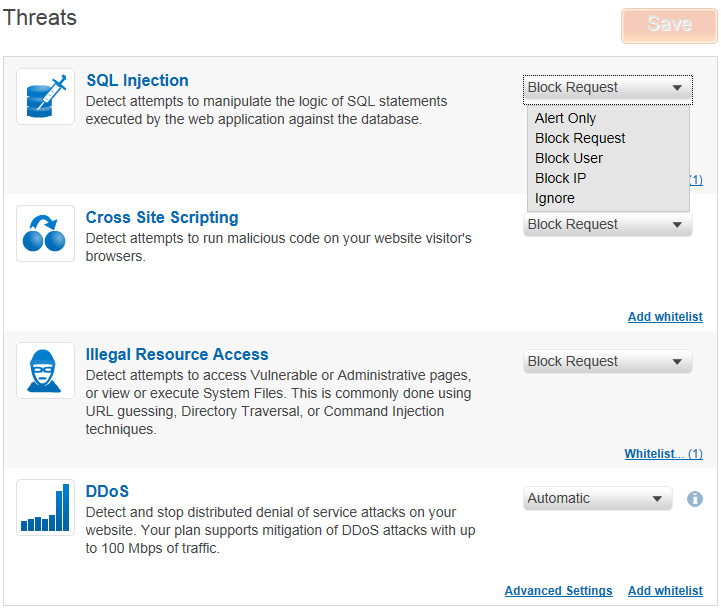Screen dimensions: 721x608
Task: Open the SQL Injection action dropdown
Action: (607, 88)
